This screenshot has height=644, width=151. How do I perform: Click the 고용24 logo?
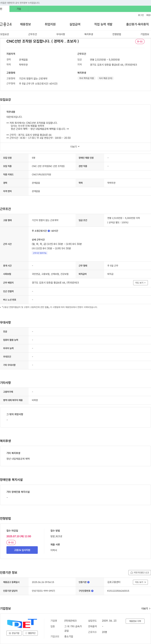[x=6, y=24]
